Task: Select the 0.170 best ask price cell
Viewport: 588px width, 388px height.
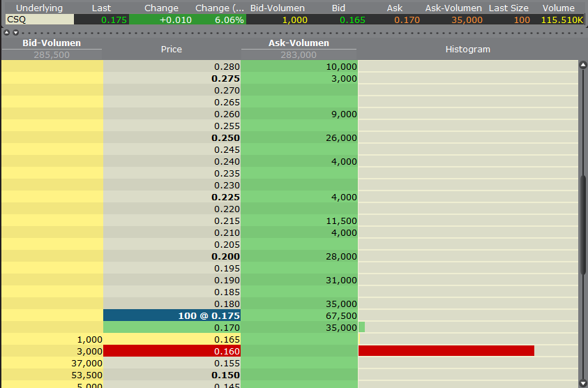Action: pyautogui.click(x=172, y=327)
